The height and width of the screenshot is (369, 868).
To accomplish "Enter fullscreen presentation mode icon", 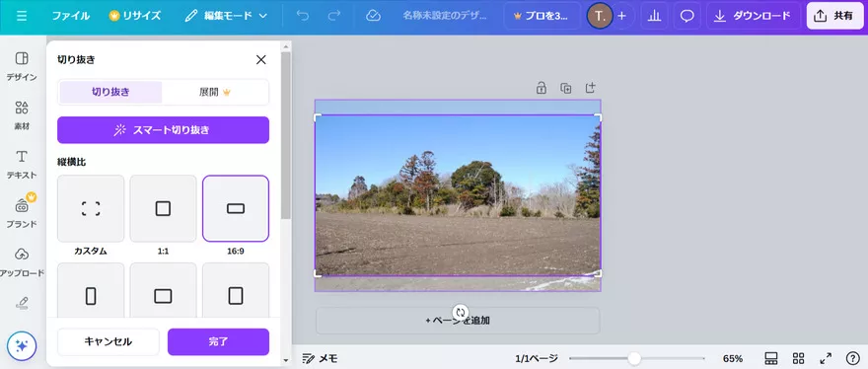I will [826, 358].
